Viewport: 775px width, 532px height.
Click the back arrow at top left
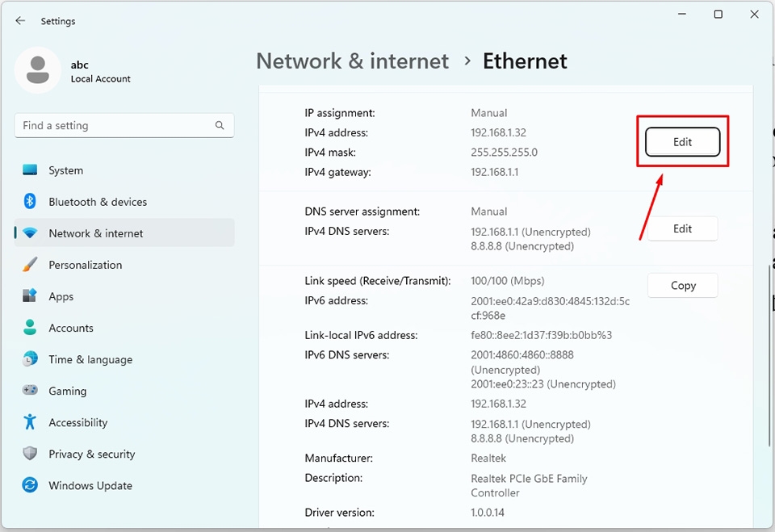[20, 20]
